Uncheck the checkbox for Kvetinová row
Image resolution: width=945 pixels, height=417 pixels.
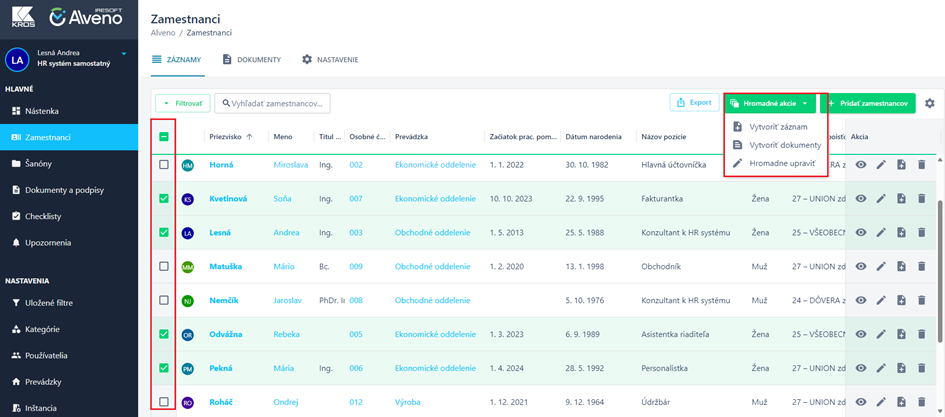coord(164,199)
